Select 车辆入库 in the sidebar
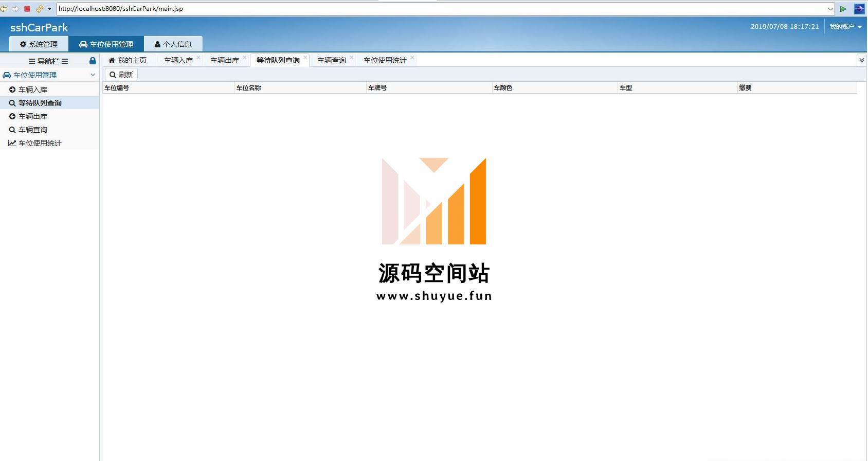868x461 pixels. point(49,90)
